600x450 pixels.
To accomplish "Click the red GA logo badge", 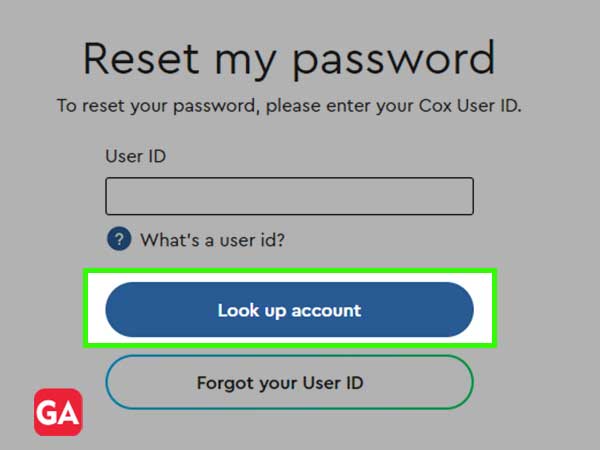I will pos(58,412).
